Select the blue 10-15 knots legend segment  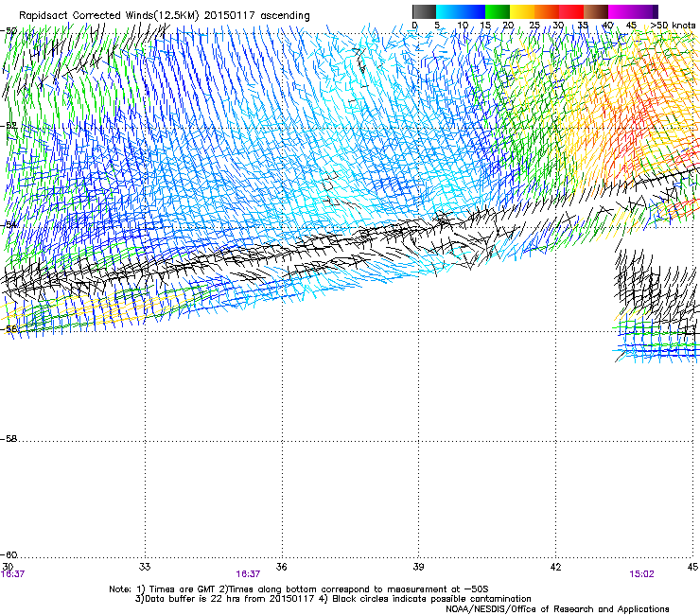[x=473, y=11]
